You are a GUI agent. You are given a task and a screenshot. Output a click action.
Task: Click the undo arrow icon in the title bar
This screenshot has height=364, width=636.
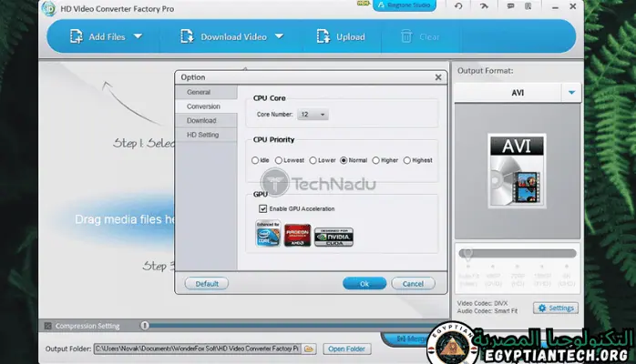click(458, 5)
